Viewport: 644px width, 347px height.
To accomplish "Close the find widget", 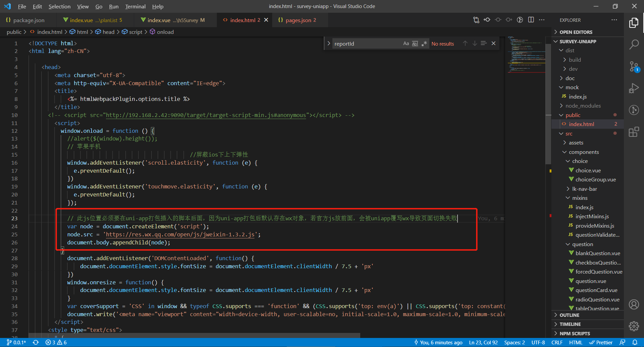I will click(x=493, y=43).
